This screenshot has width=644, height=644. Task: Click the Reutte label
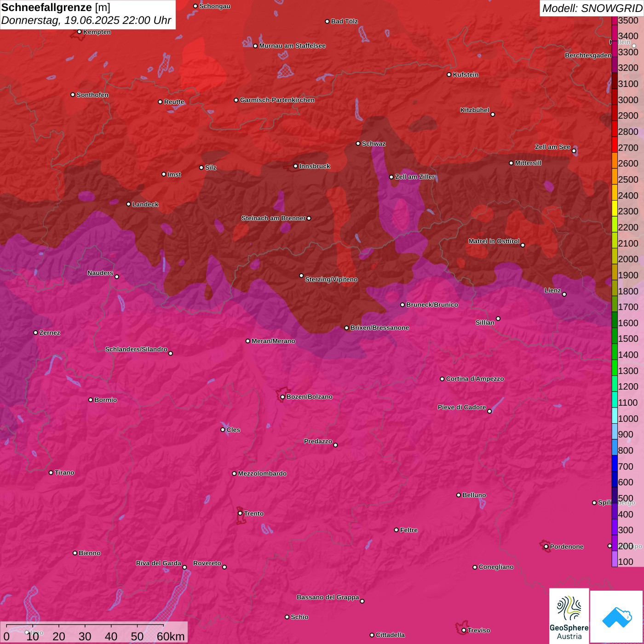(x=174, y=102)
